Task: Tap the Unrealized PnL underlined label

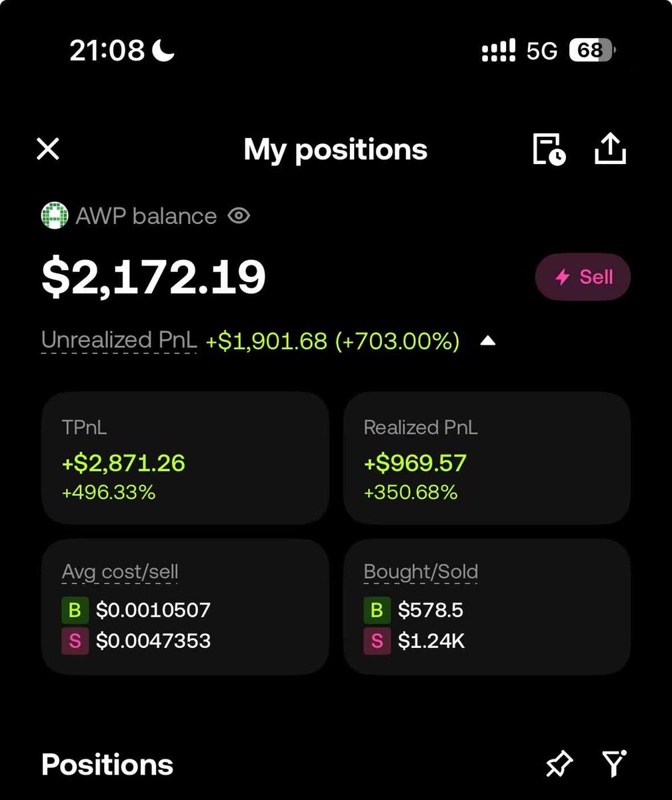Action: click(119, 341)
